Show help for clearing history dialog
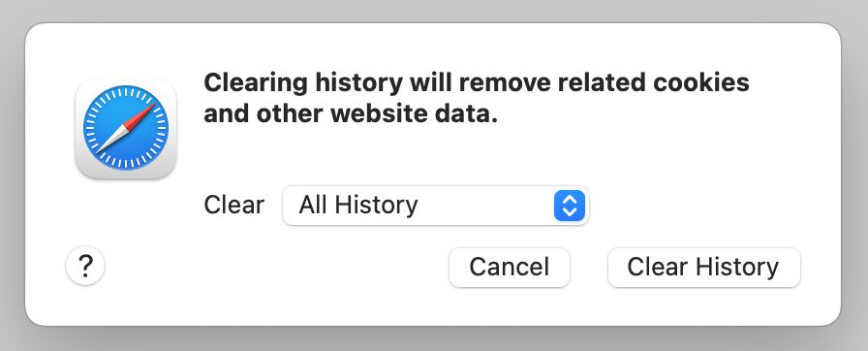 (x=85, y=267)
